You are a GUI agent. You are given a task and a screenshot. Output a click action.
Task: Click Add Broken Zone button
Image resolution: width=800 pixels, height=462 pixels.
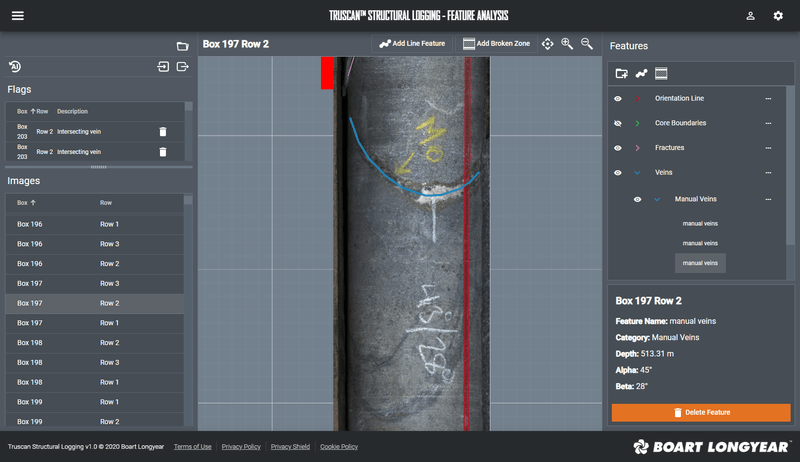point(496,44)
